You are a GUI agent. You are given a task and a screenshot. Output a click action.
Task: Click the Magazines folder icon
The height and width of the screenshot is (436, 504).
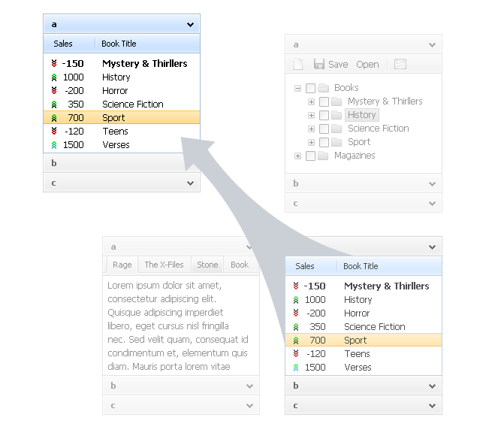pos(324,156)
